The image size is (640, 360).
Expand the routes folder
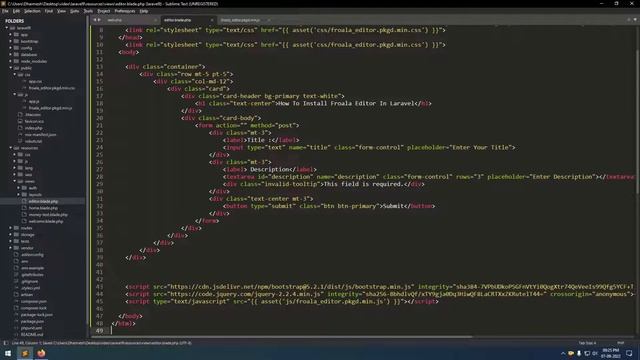pyautogui.click(x=11, y=228)
